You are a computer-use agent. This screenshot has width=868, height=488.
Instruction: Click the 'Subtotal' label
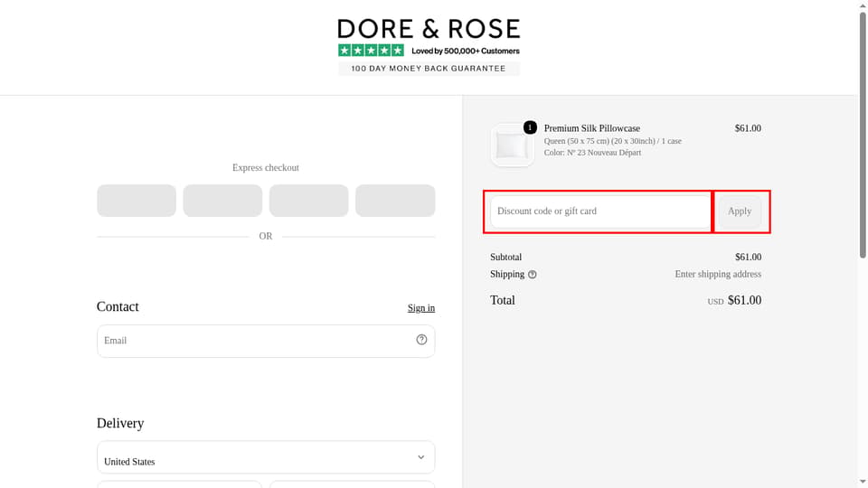(506, 258)
